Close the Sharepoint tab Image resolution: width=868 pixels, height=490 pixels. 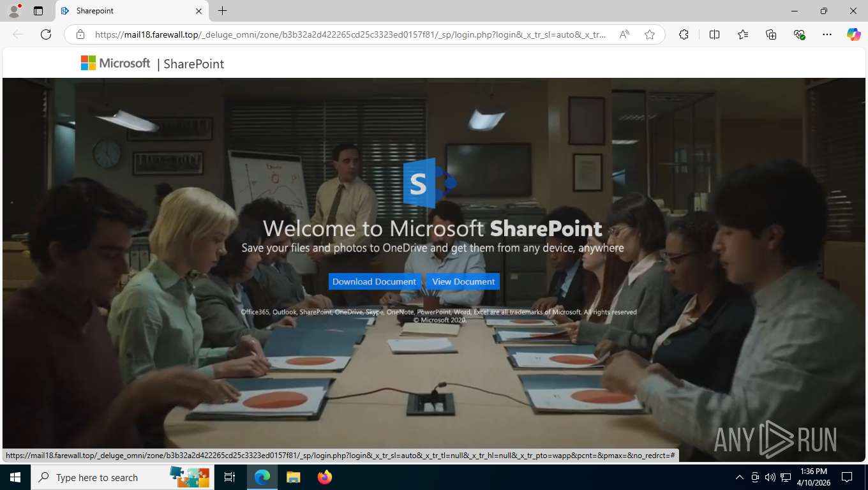[198, 11]
